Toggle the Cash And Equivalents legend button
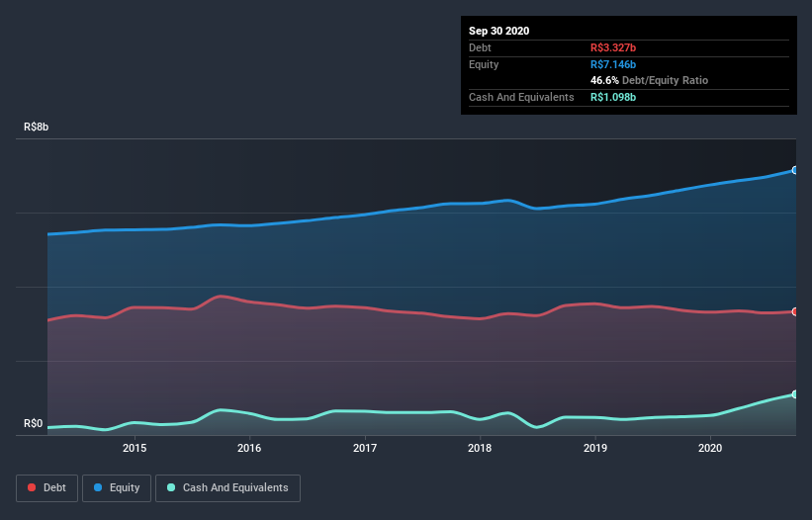This screenshot has width=812, height=520. tap(227, 488)
